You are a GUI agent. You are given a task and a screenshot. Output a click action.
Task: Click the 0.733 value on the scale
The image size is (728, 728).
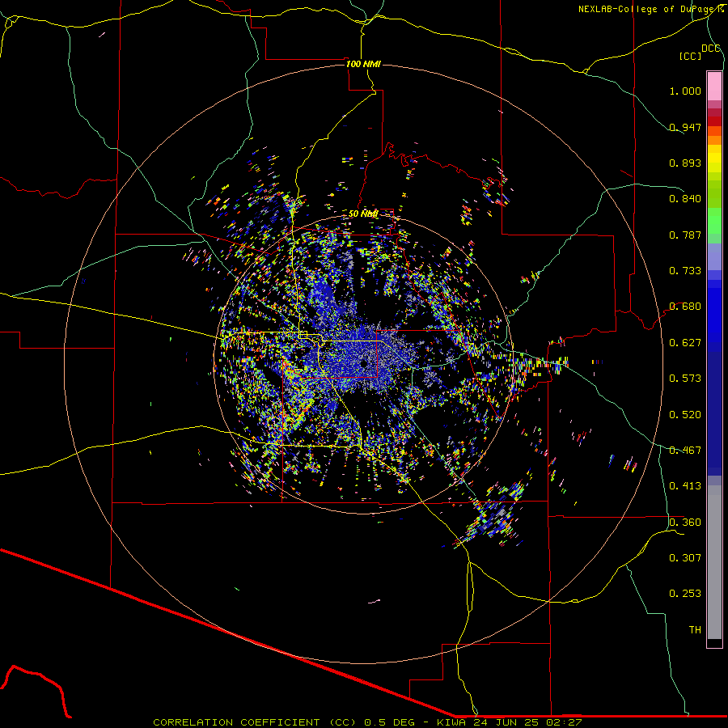click(x=685, y=271)
